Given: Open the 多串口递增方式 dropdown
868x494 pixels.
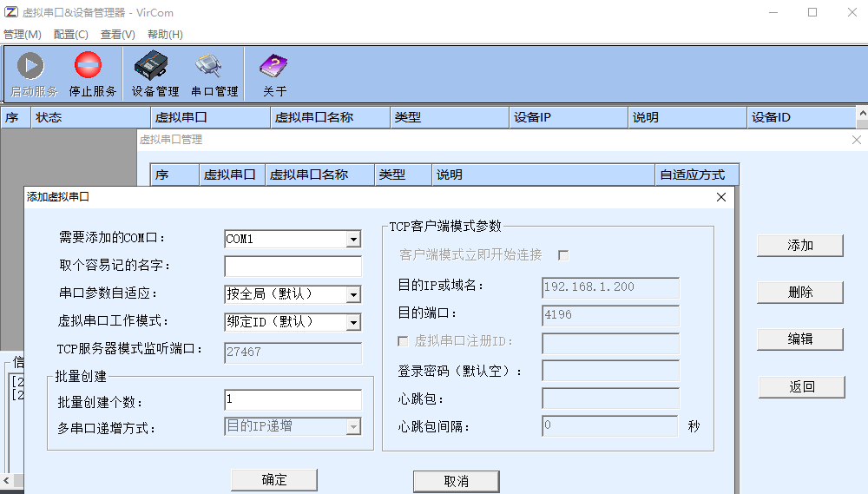Looking at the screenshot, I should coord(354,426).
